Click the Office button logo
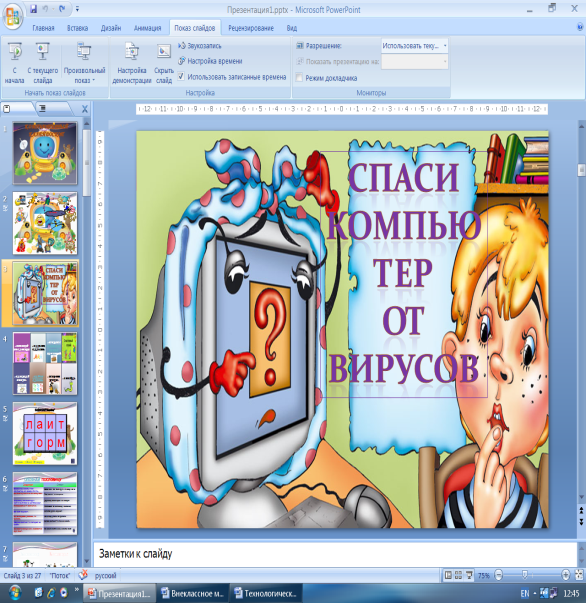The width and height of the screenshot is (586, 603). (x=13, y=15)
